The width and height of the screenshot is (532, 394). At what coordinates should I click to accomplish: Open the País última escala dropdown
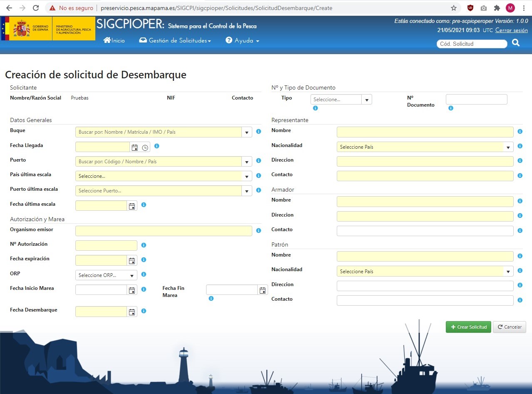(247, 176)
